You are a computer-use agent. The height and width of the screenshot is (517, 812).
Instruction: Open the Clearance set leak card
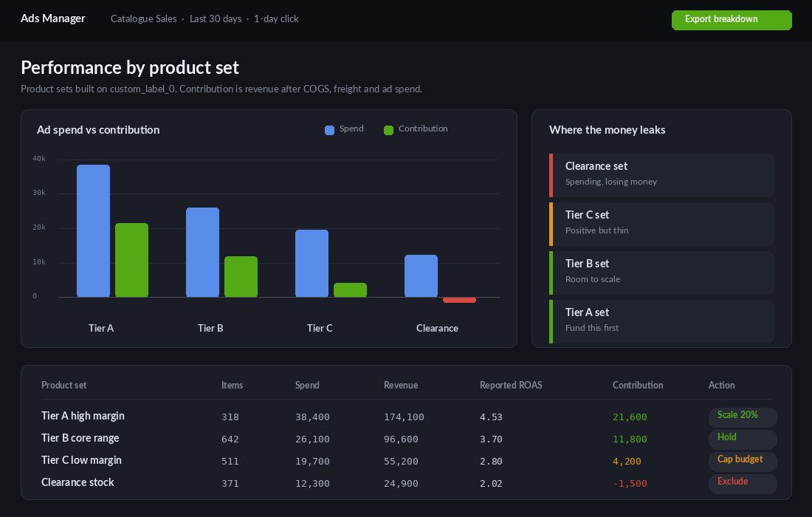[x=662, y=176]
